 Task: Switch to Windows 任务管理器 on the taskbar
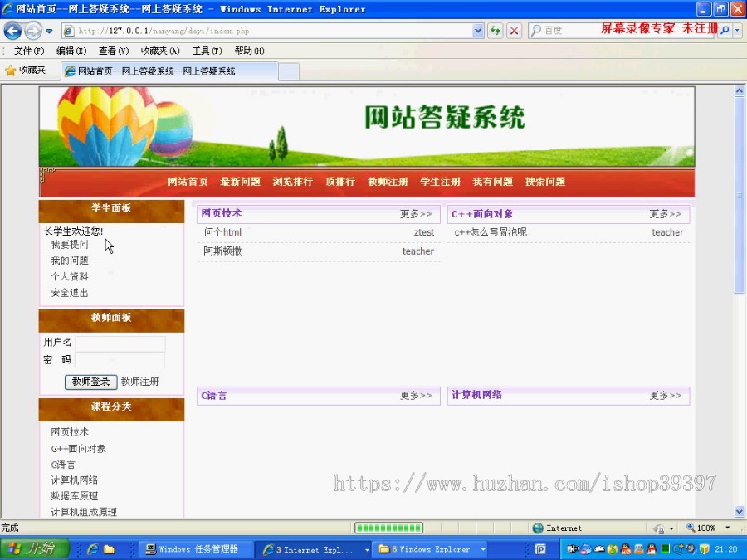[x=195, y=549]
